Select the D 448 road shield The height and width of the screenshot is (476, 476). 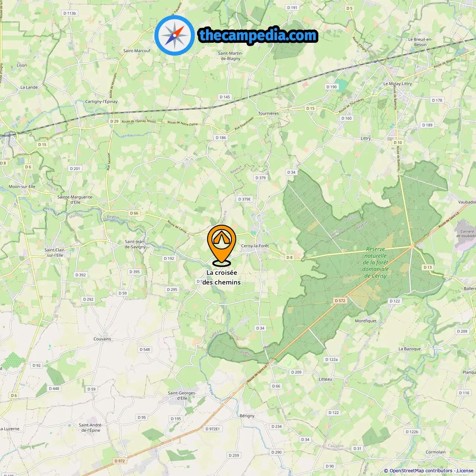click(54, 388)
